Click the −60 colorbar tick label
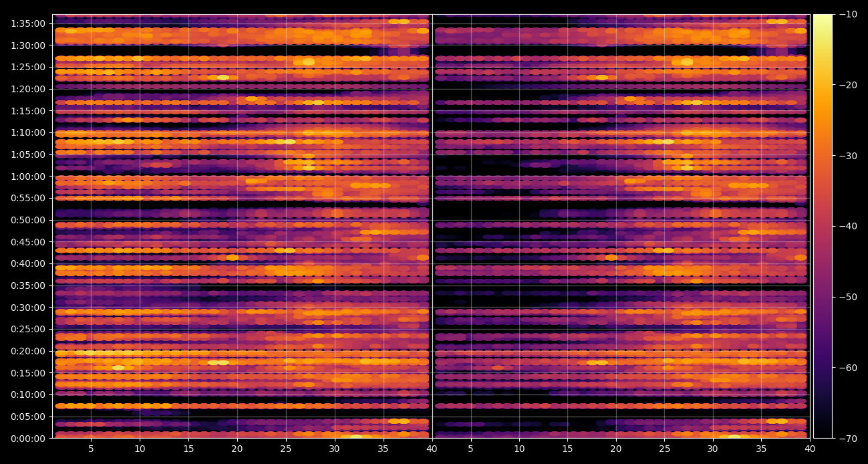 848,368
